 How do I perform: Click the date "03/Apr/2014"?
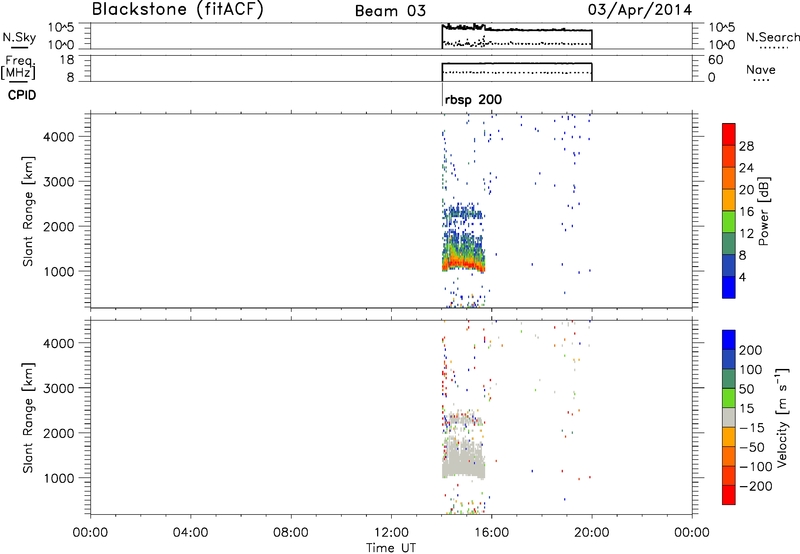640,10
